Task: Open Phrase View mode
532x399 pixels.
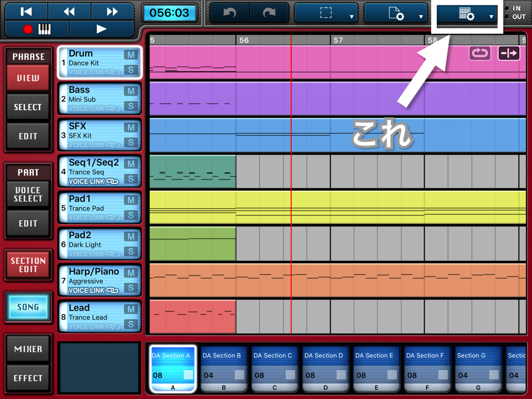Action: (x=28, y=78)
